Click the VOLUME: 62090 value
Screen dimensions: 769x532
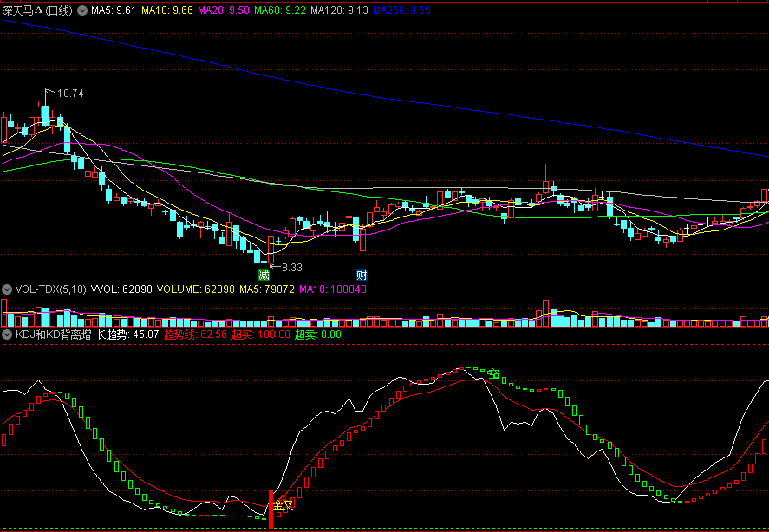pos(196,289)
